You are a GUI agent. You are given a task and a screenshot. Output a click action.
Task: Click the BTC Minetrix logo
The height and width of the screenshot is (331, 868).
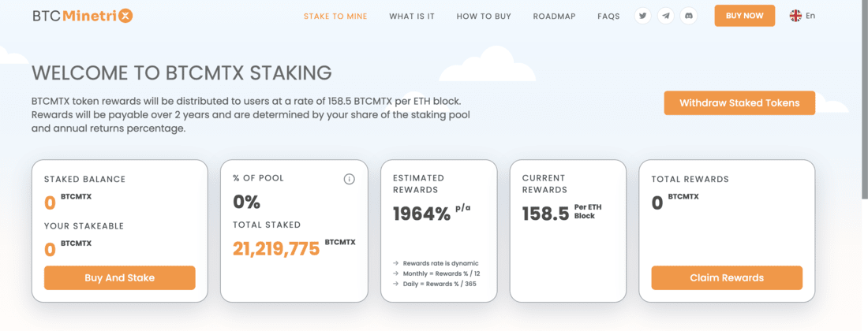click(x=83, y=16)
